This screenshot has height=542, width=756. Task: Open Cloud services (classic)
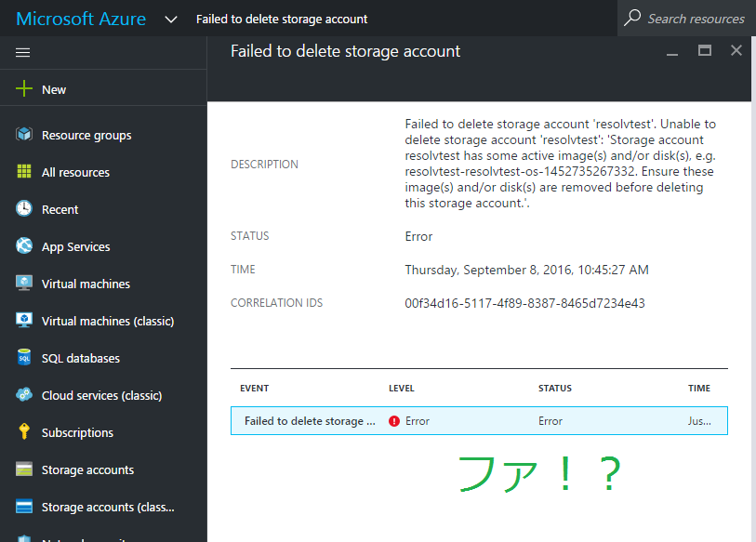pos(103,395)
